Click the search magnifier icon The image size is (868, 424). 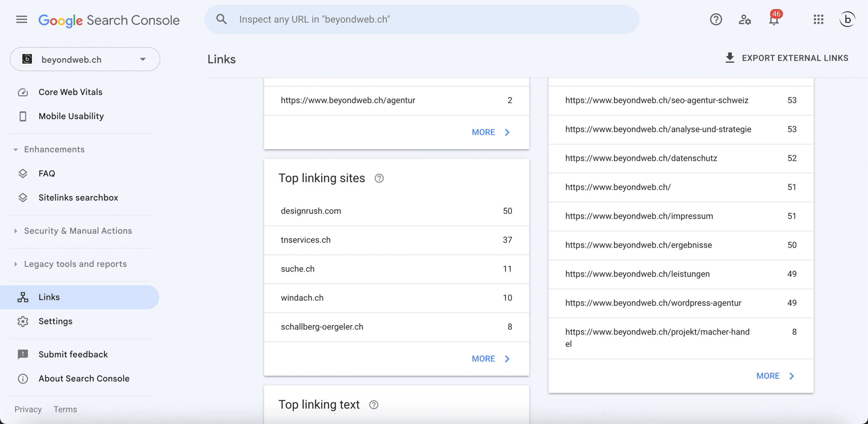[x=221, y=19]
